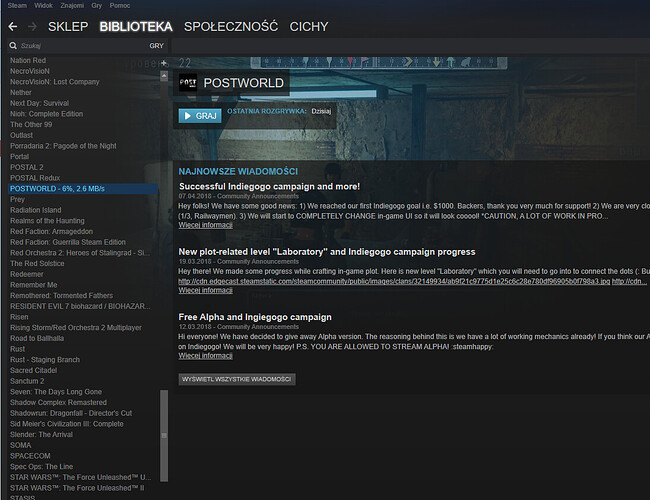Viewport: 650px width, 500px height.
Task: Select Prey in the game list
Action: click(17, 199)
